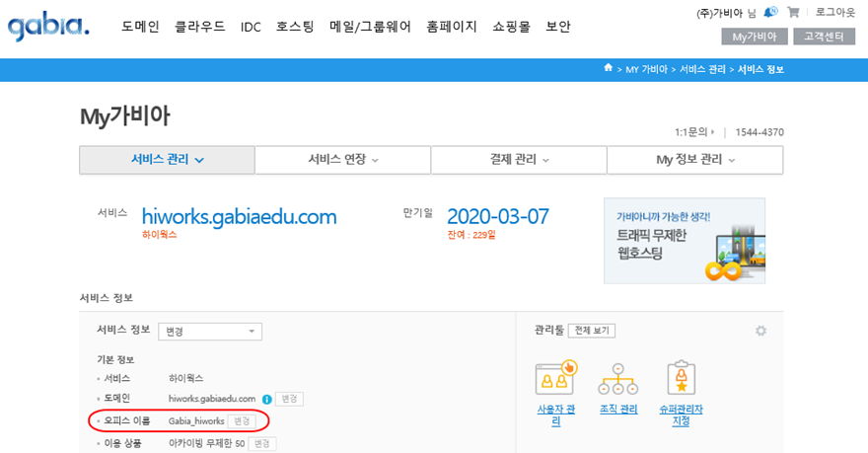Click the 슈퍼관리자 지정 link text

click(x=681, y=415)
